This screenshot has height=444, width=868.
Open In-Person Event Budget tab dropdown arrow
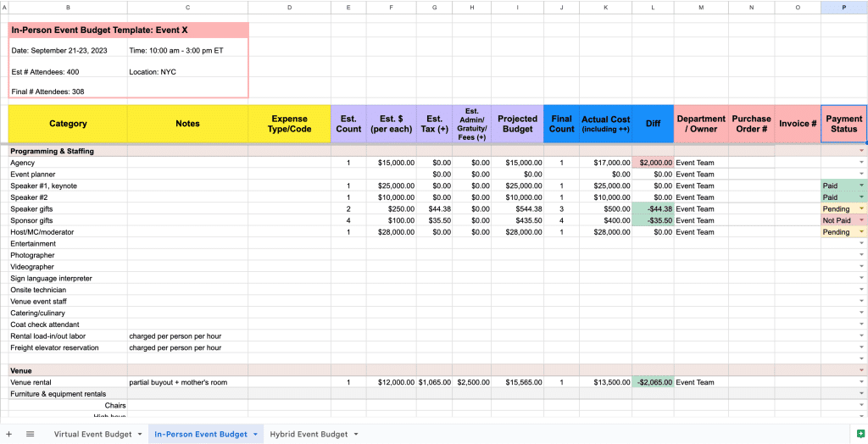pyautogui.click(x=255, y=434)
